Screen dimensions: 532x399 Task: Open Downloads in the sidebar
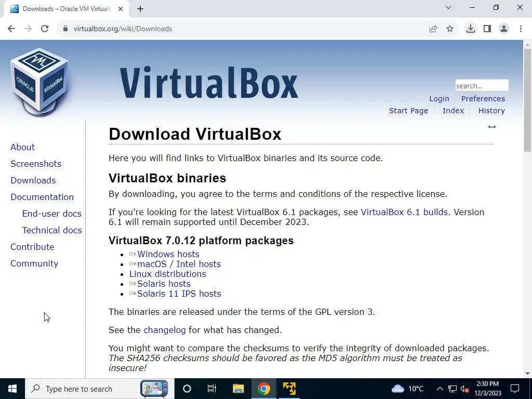[33, 180]
